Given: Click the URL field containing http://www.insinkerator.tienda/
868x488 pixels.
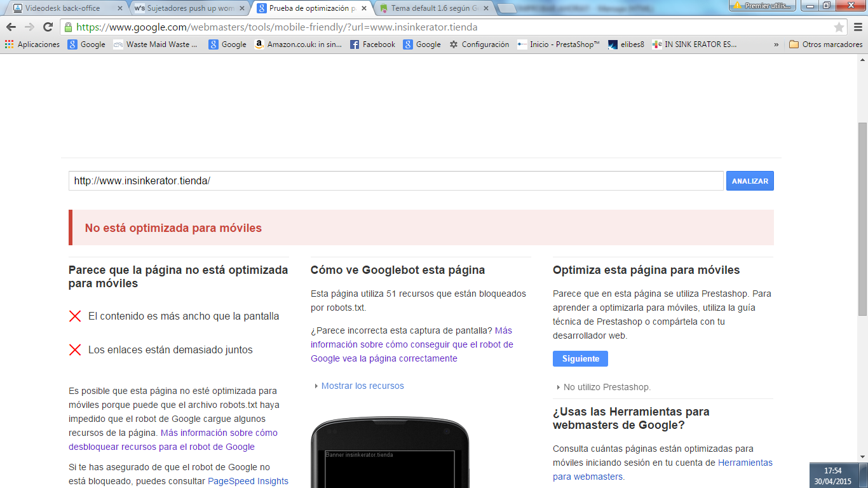Looking at the screenshot, I should pyautogui.click(x=396, y=181).
